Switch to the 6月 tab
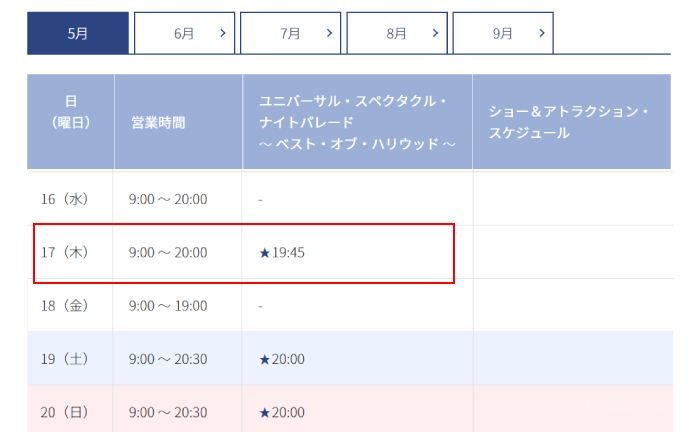This screenshot has height=432, width=700. tap(184, 33)
